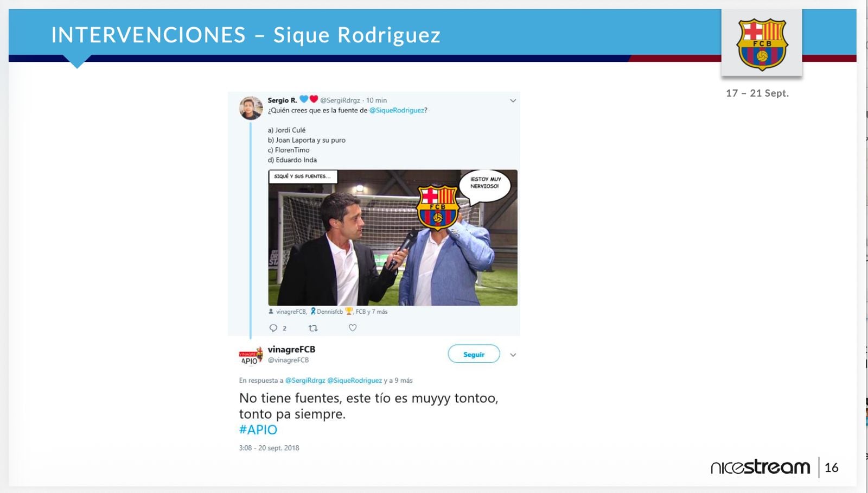Click the FCB crest in the slide header
Viewport: 868px width, 493px height.
(x=762, y=45)
